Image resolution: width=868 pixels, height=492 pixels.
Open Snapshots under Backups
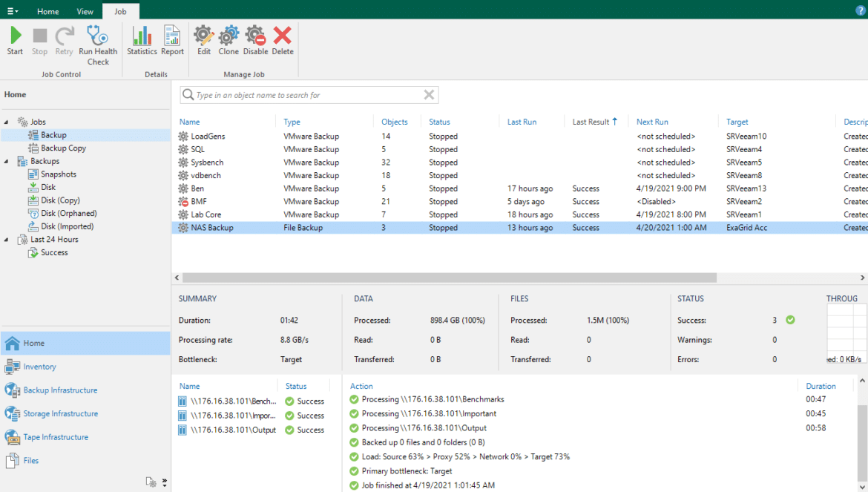pyautogui.click(x=58, y=174)
